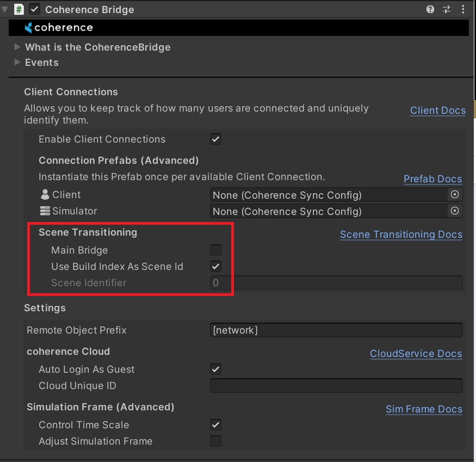
Task: Uncheck Use Build Index As Scene Id
Action: coord(216,267)
